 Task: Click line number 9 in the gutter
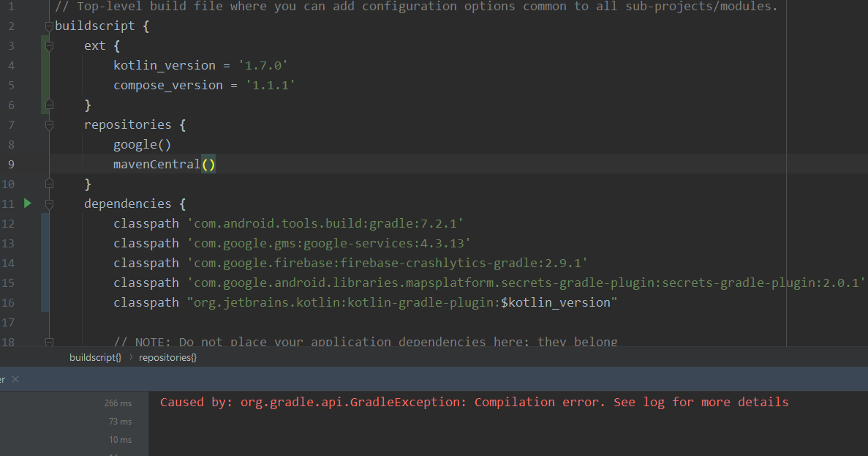click(10, 165)
